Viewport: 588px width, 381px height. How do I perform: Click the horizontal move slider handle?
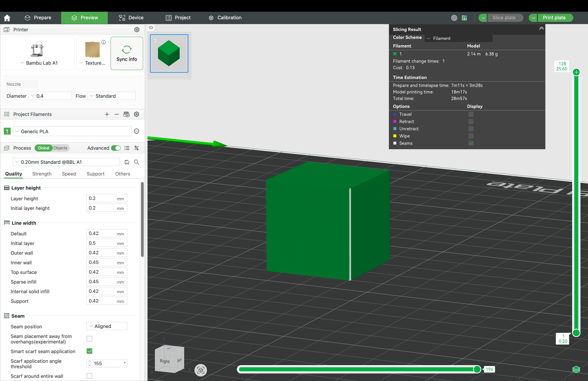point(477,369)
